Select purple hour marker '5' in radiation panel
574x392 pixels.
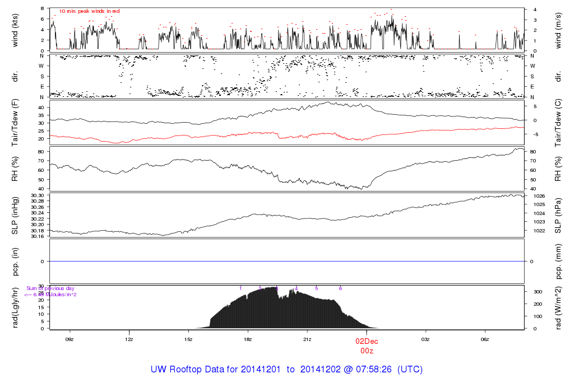[x=317, y=288]
